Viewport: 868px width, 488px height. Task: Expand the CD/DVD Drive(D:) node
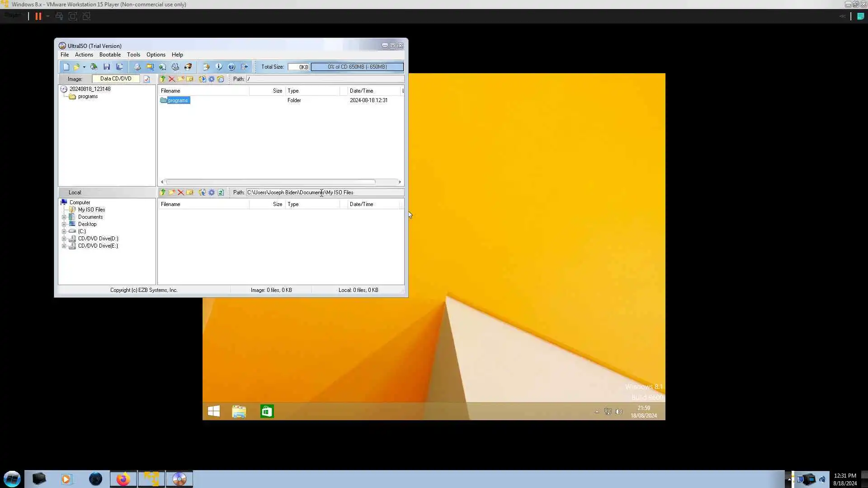[64, 239]
